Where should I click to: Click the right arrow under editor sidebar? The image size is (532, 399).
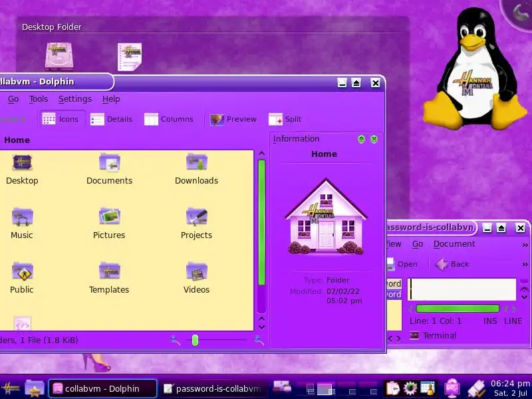398,338
